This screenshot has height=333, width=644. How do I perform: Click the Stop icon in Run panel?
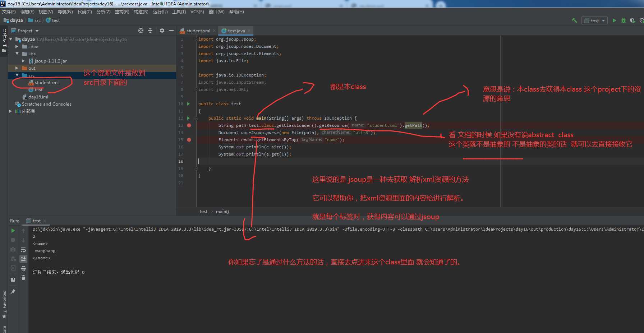(x=13, y=240)
